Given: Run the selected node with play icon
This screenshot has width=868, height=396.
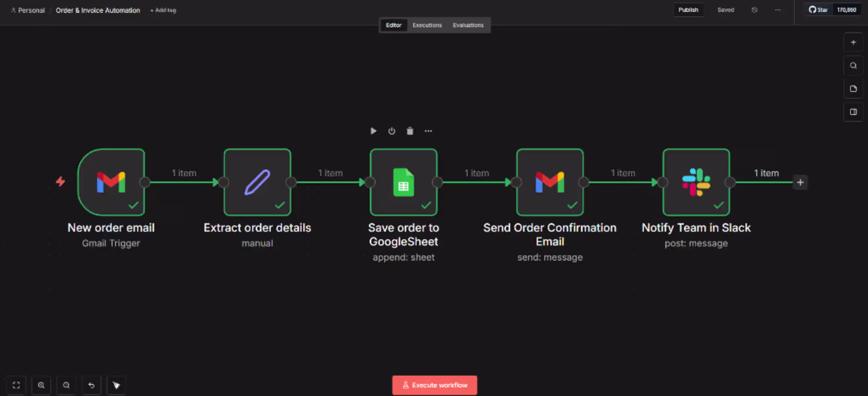Looking at the screenshot, I should (373, 131).
